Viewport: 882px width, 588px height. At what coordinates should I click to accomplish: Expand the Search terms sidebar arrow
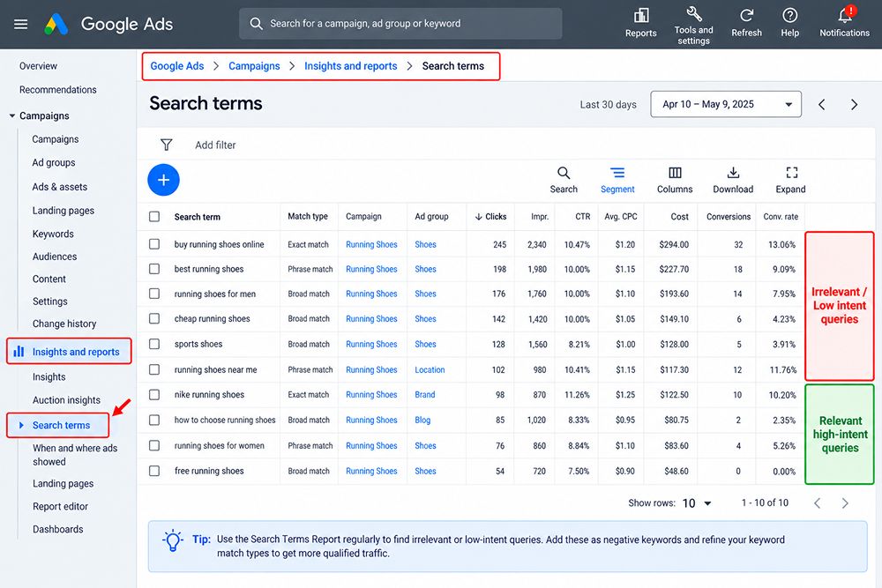pyautogui.click(x=21, y=425)
